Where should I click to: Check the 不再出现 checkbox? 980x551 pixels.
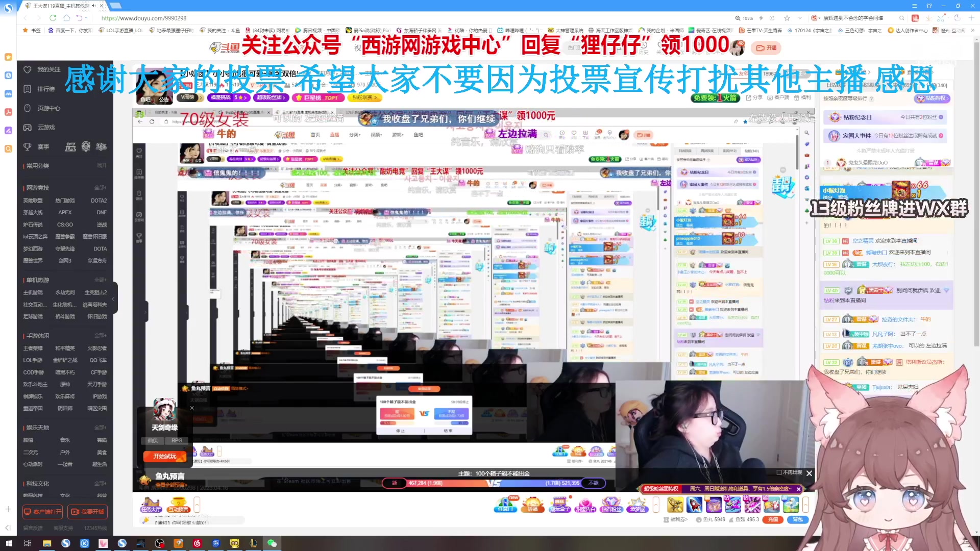click(x=779, y=472)
